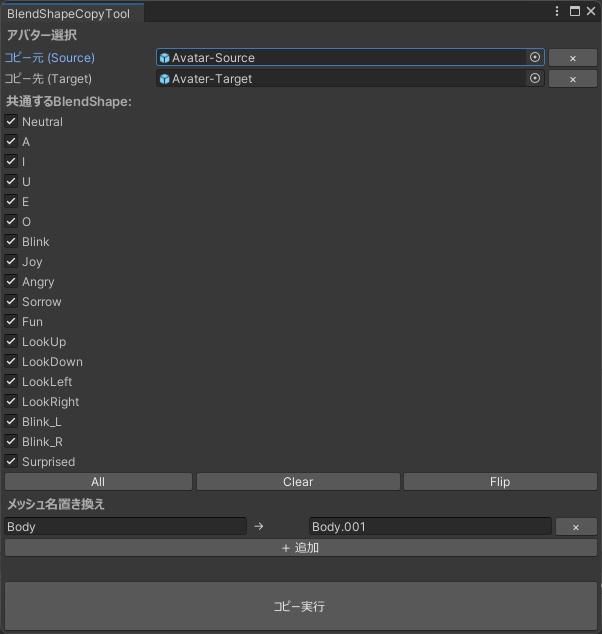Toggle the U blendshape checkbox

[x=11, y=181]
